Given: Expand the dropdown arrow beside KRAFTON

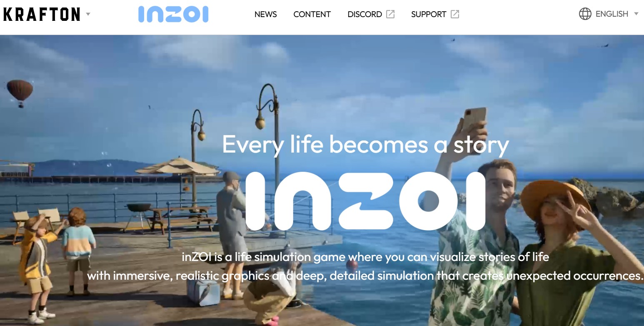Looking at the screenshot, I should tap(88, 14).
